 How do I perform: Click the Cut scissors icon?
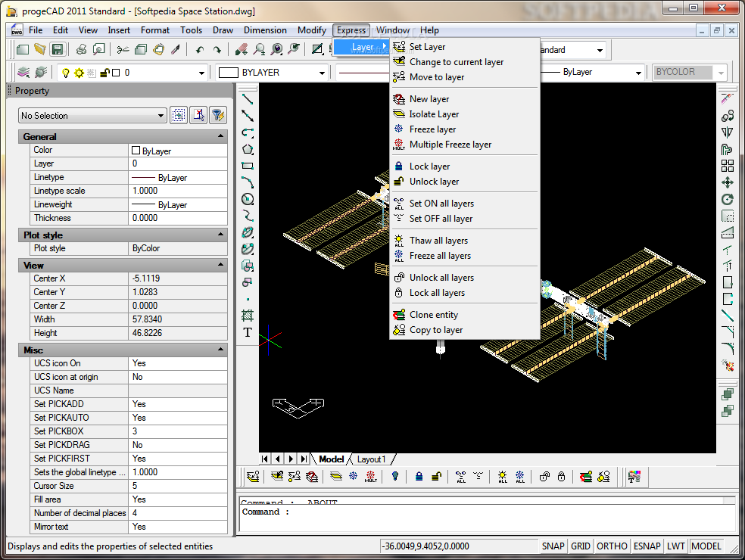(123, 49)
